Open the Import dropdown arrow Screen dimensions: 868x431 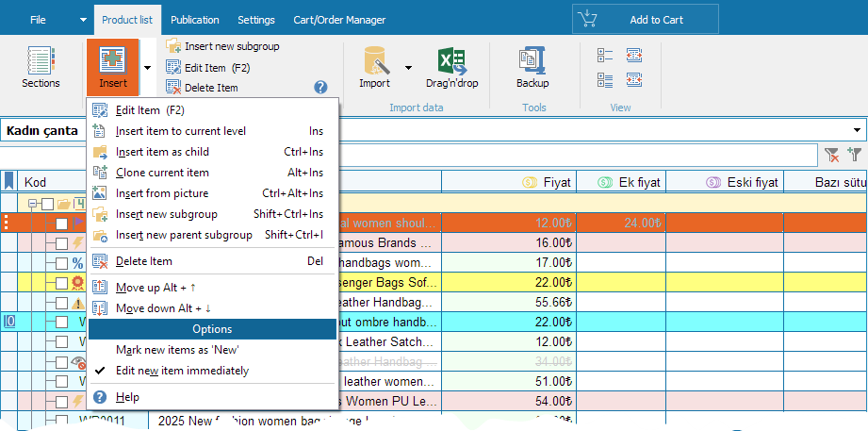[408, 68]
